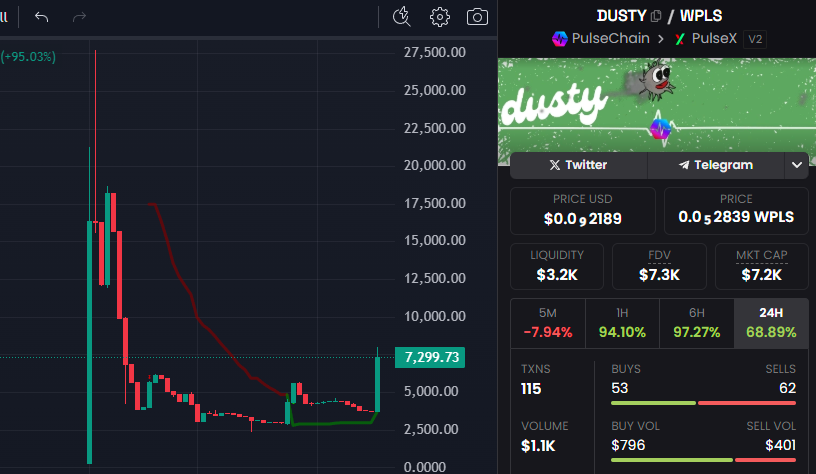
Task: Undo the last chart action
Action: point(41,17)
